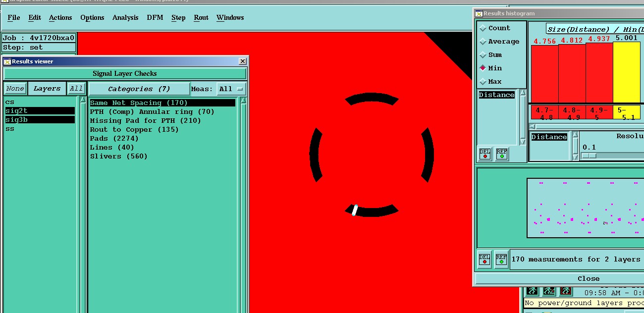Click the DEL icon beside the measurements status

pos(485,259)
